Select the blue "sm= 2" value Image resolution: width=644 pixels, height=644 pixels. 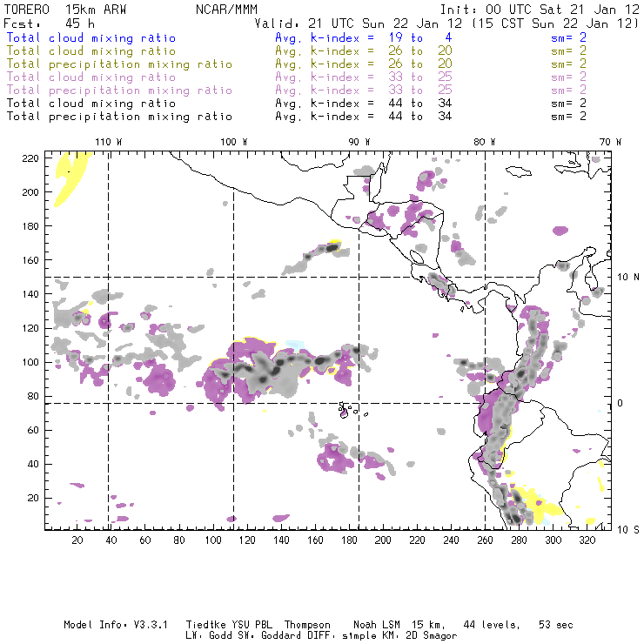tap(568, 37)
